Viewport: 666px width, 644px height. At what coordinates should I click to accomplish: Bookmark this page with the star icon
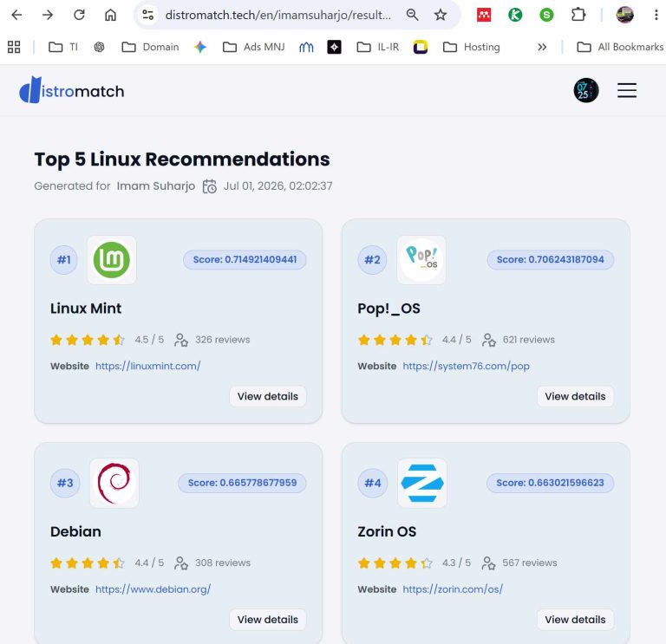(x=441, y=16)
